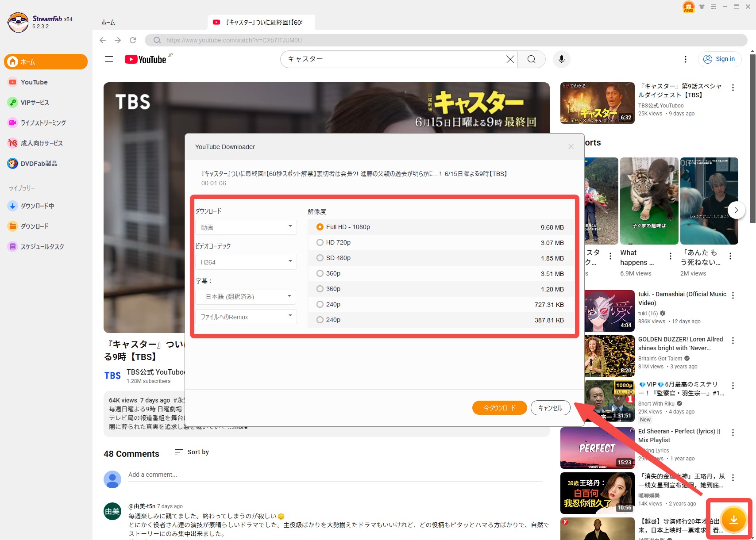This screenshot has width=756, height=540.
Task: Click the Sort by icon
Action: click(178, 452)
